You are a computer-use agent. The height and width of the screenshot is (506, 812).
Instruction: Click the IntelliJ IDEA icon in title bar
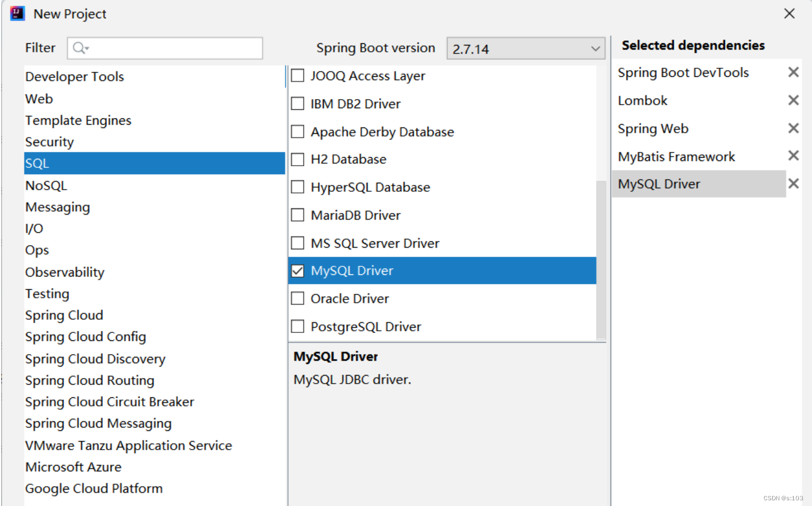18,13
